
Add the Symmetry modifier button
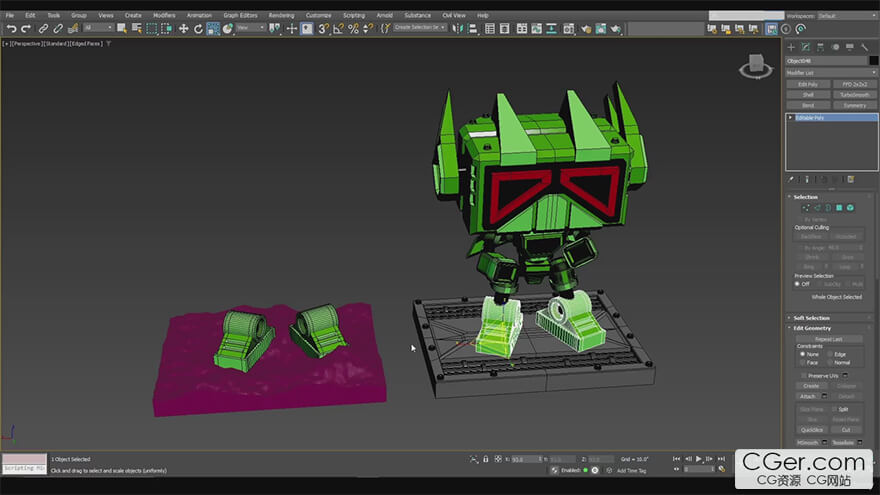pos(855,106)
